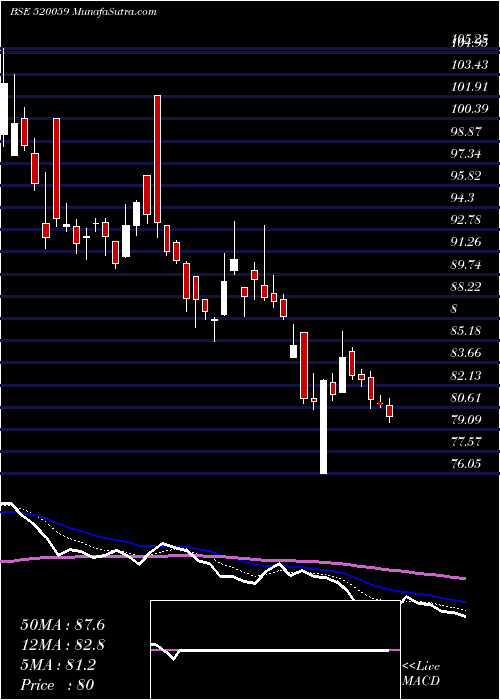Image resolution: width=500 pixels, height=700 pixels.
Task: Click the <<Live MACD label
Action: (x=421, y=674)
